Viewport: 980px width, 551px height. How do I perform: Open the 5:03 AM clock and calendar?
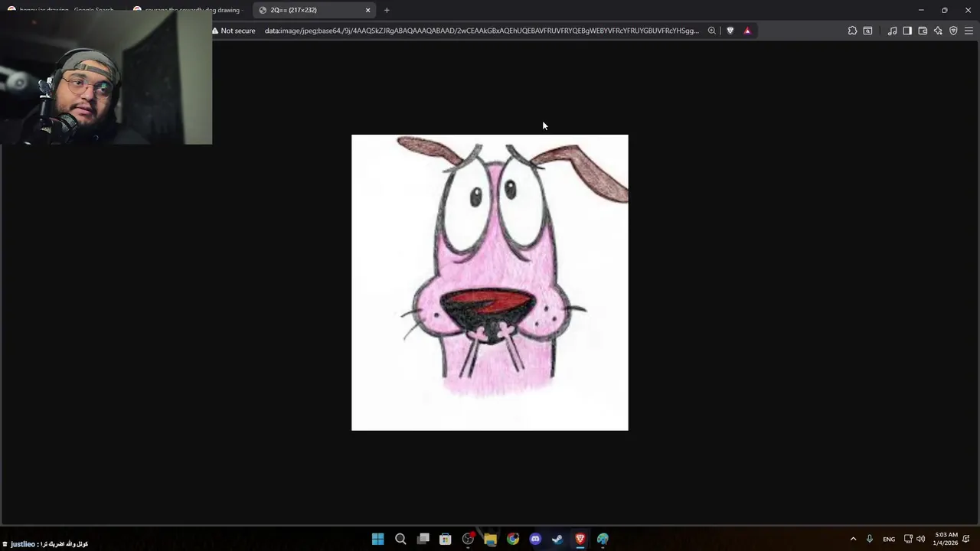tap(946, 539)
